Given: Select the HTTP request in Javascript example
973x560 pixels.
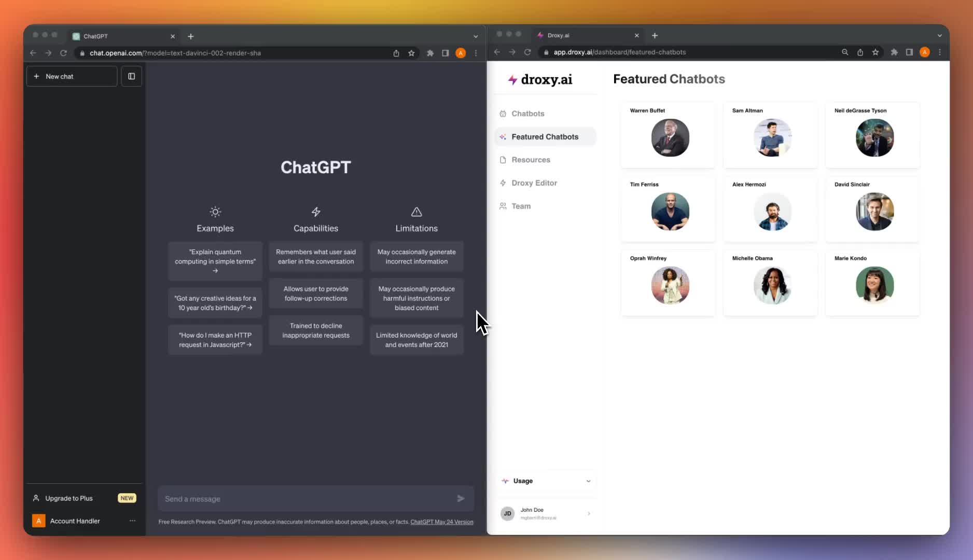Looking at the screenshot, I should [215, 340].
